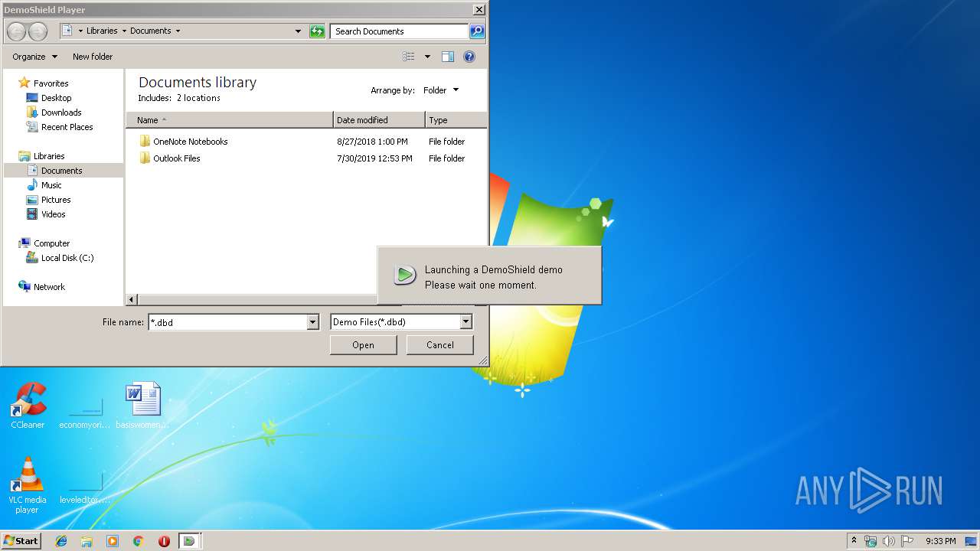Open the address bar history dropdown arrow

click(298, 31)
